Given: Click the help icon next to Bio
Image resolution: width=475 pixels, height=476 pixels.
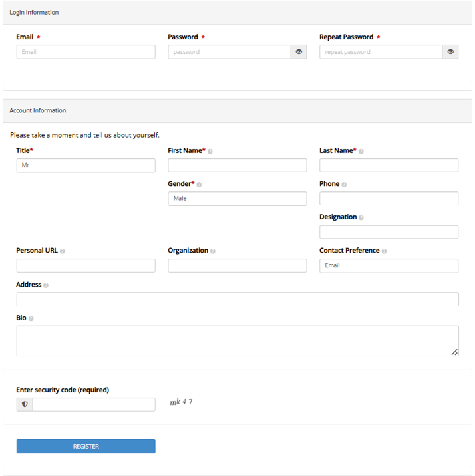Looking at the screenshot, I should coord(31,318).
